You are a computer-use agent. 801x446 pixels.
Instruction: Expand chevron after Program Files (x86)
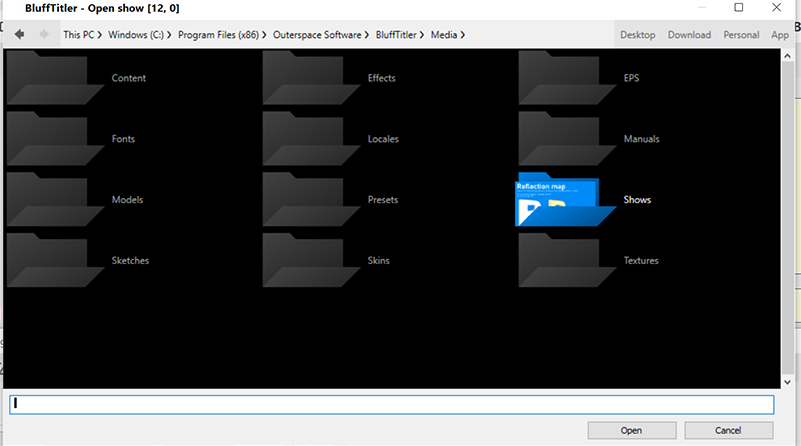tap(264, 35)
